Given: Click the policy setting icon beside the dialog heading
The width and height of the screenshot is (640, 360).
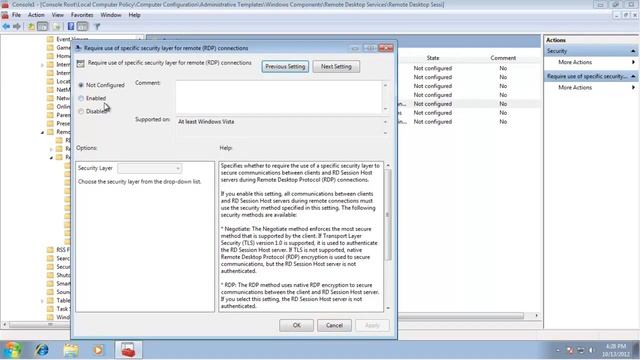Looking at the screenshot, I should pos(80,63).
